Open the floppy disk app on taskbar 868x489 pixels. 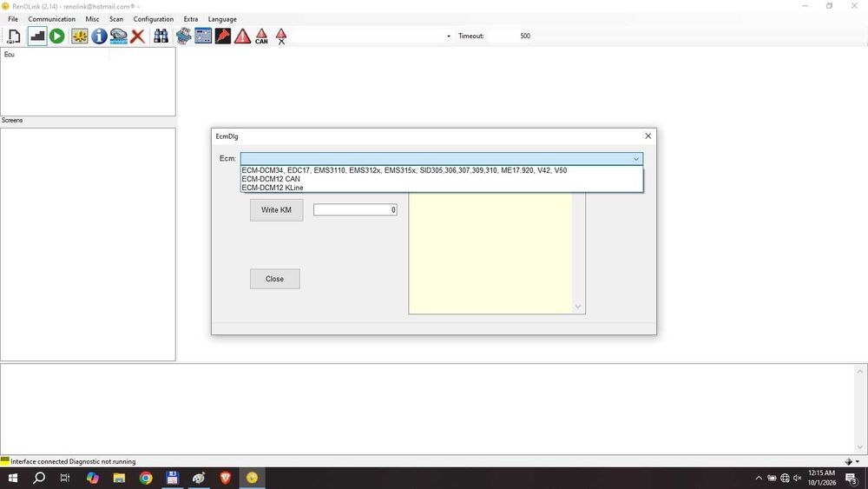tap(172, 478)
